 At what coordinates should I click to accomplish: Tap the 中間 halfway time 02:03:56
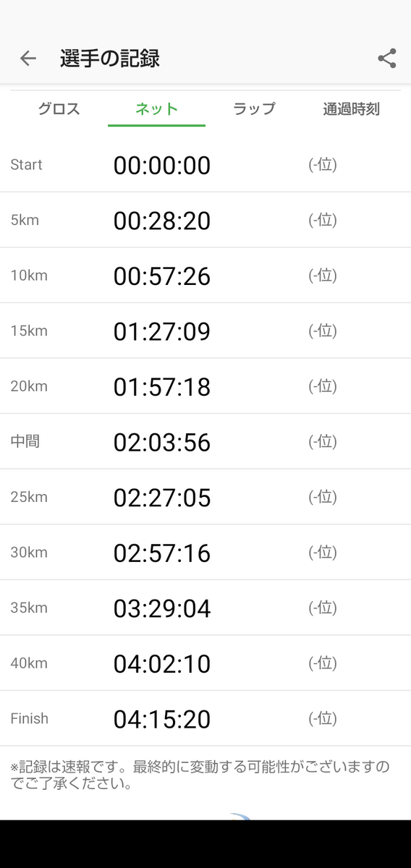pos(162,442)
